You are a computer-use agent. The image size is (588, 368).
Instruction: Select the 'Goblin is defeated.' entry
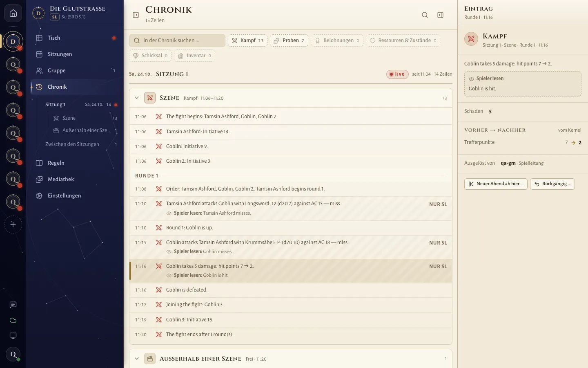pyautogui.click(x=291, y=290)
